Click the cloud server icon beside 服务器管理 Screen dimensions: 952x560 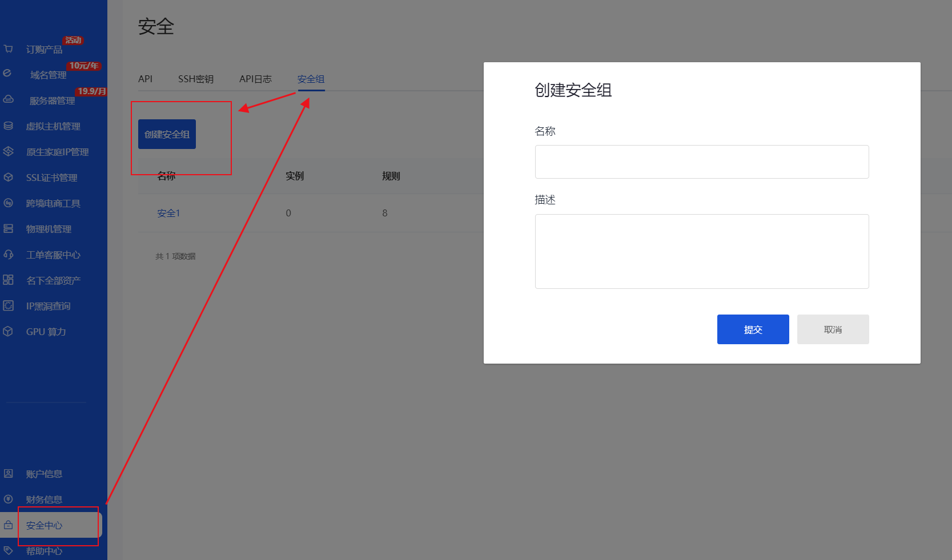pyautogui.click(x=8, y=99)
